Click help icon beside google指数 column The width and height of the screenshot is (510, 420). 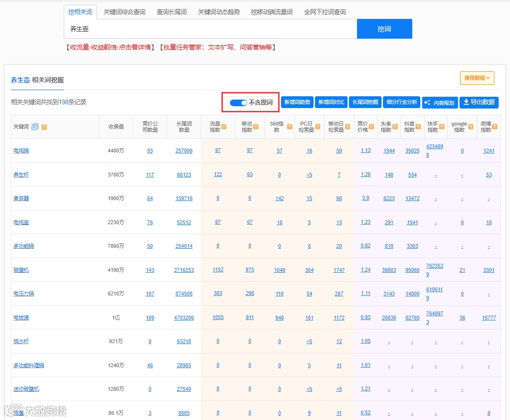471,127
